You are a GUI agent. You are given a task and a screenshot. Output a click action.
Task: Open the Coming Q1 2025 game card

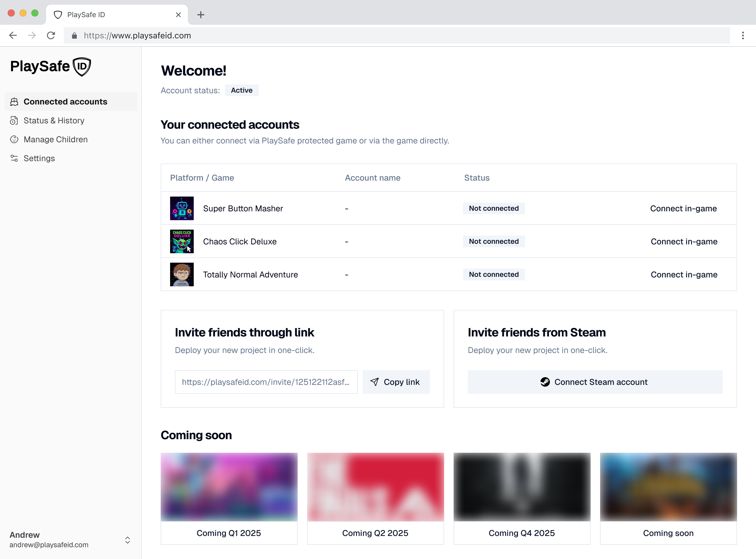click(x=229, y=498)
